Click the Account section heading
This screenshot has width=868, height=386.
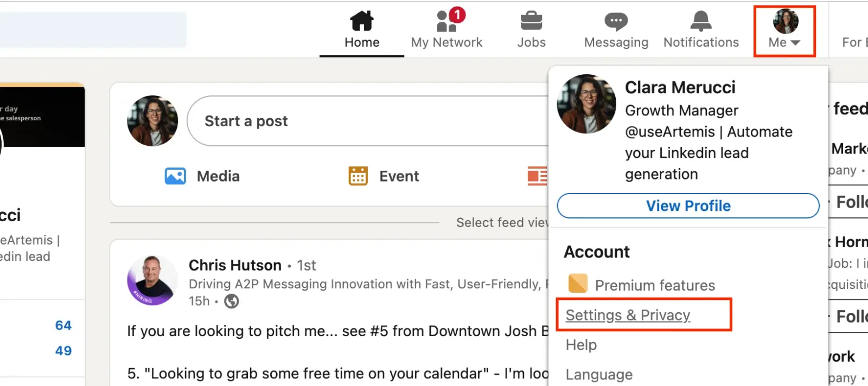coord(597,252)
